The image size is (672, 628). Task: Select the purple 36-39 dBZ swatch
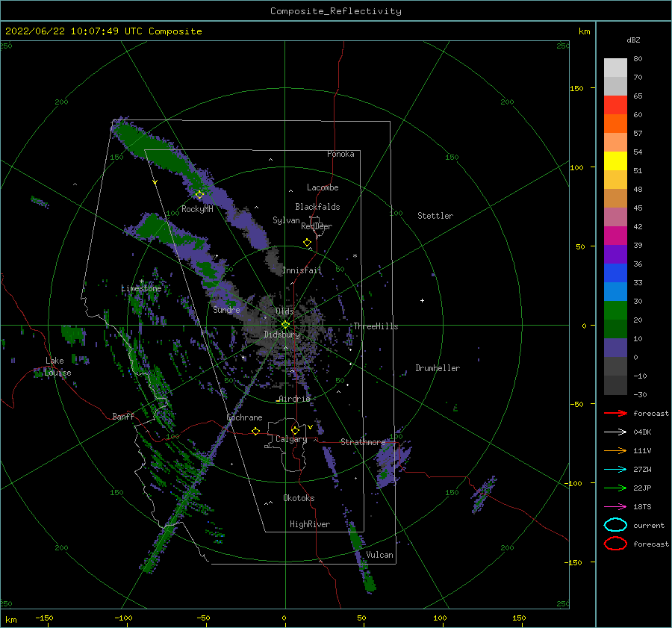click(x=615, y=254)
